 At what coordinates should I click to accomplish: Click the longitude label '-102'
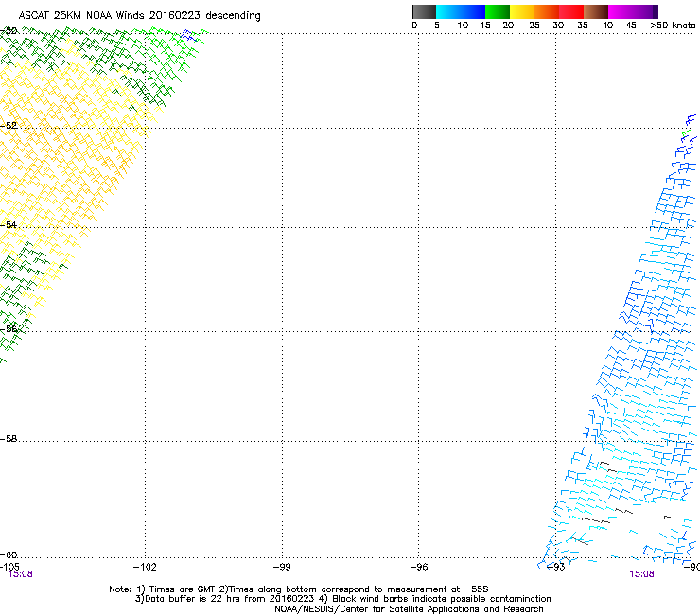click(145, 567)
